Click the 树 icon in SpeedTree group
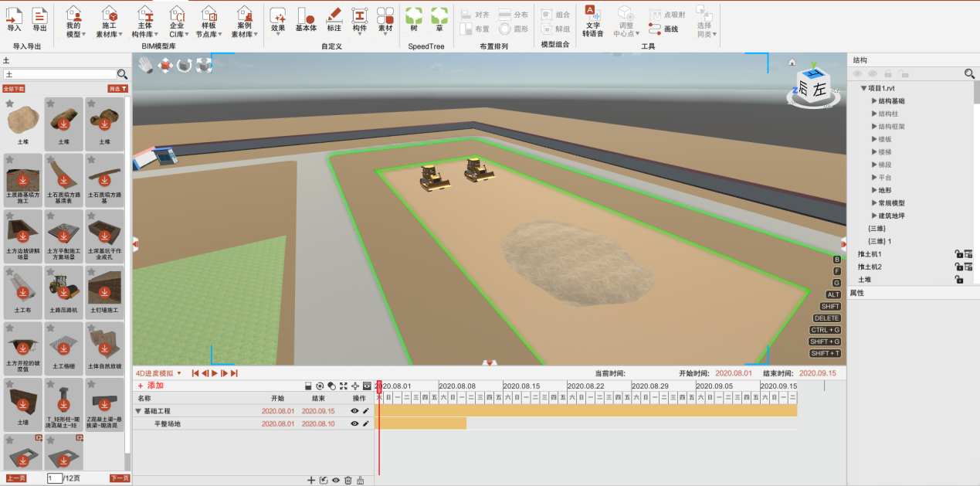Viewport: 980px width, 486px height. point(413,17)
